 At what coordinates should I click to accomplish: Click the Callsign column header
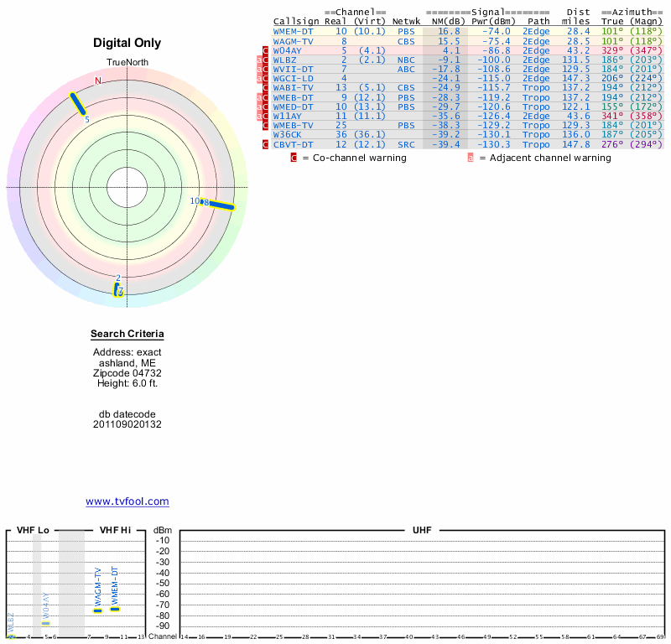(x=296, y=21)
